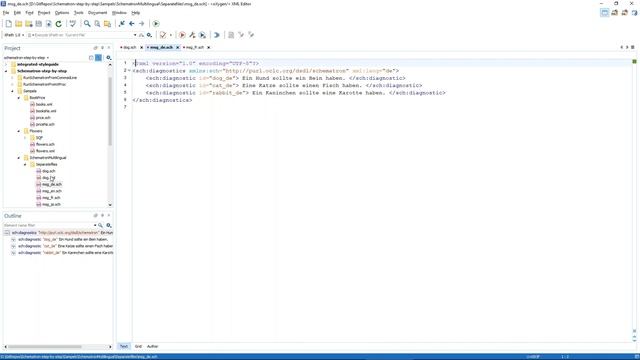Click the Debug scenario play-with-bug icon

pos(202,35)
